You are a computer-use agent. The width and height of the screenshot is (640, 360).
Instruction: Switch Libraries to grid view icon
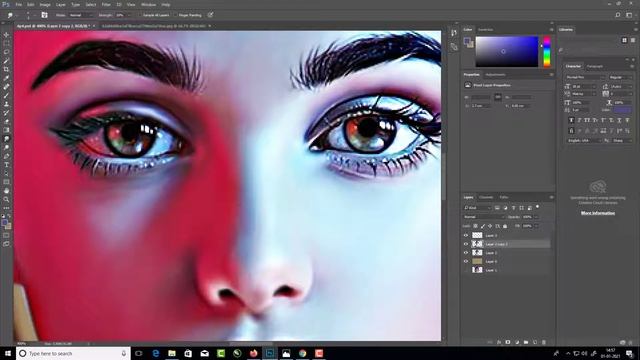[624, 40]
